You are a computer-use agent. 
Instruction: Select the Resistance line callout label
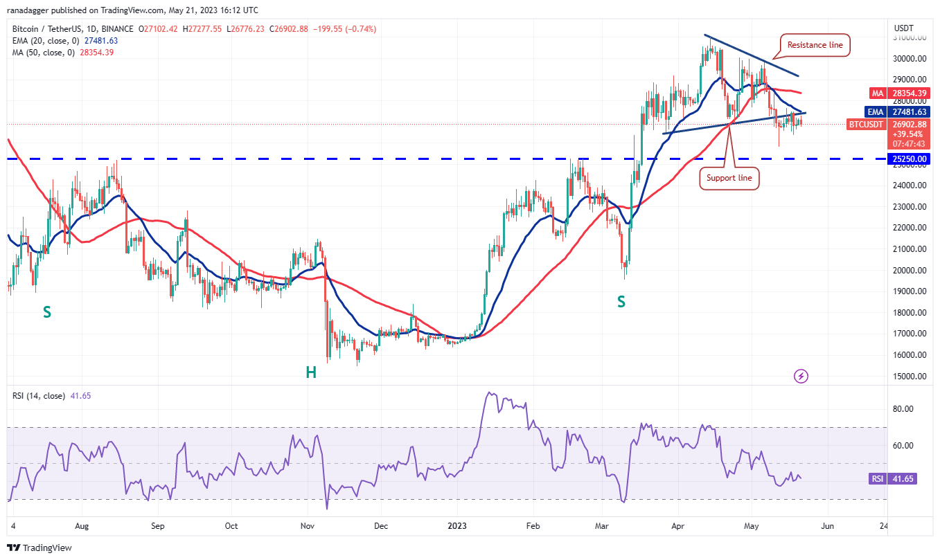816,45
